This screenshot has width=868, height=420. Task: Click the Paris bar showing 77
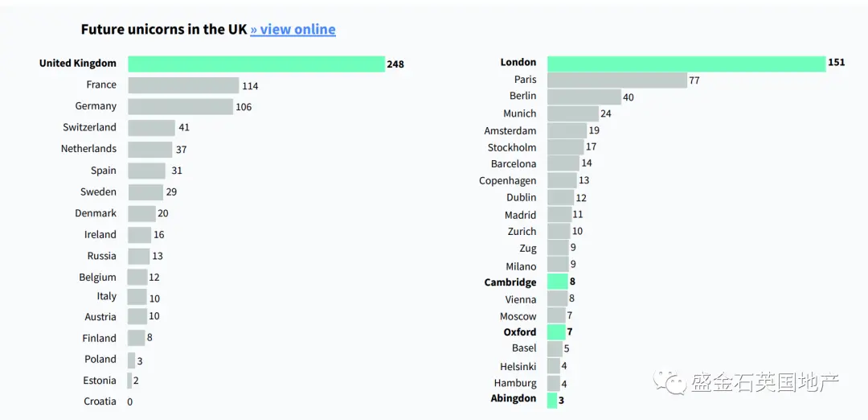pyautogui.click(x=617, y=80)
